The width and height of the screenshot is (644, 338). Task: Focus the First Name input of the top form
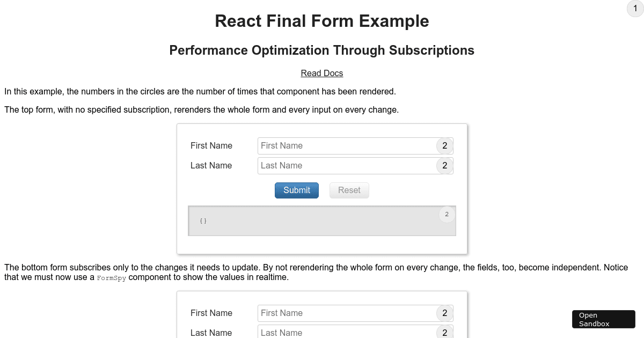[x=343, y=145]
